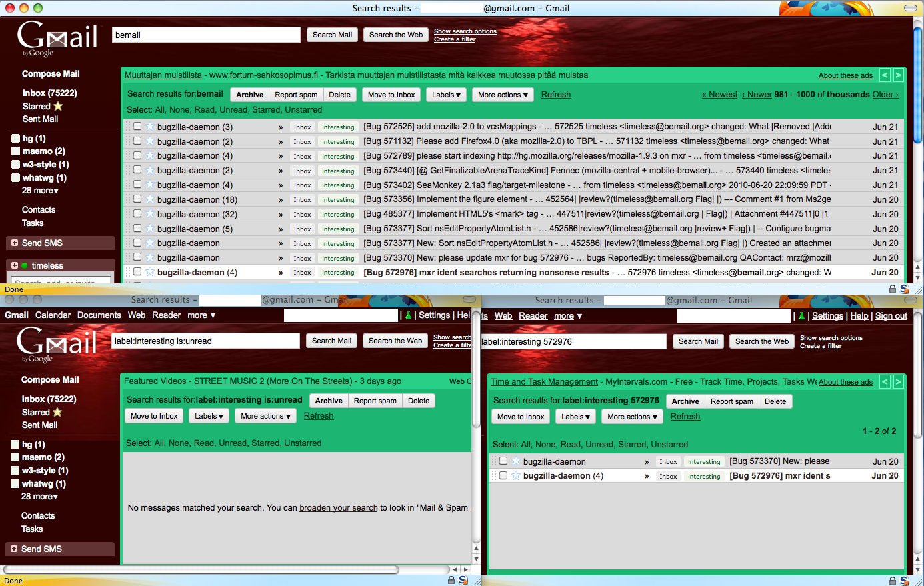
Task: Tick checkbox for Bug 573370 in label:interesting 572976 window
Action: (503, 461)
